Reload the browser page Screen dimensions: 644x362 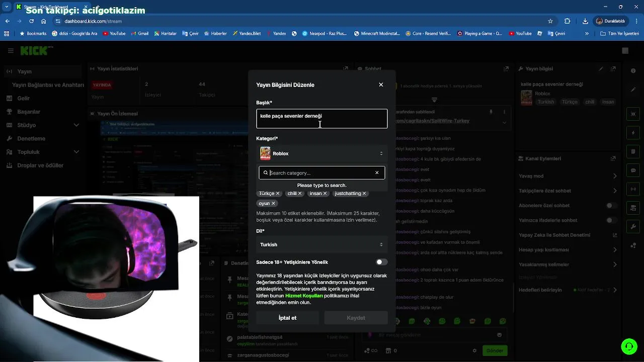(32, 21)
